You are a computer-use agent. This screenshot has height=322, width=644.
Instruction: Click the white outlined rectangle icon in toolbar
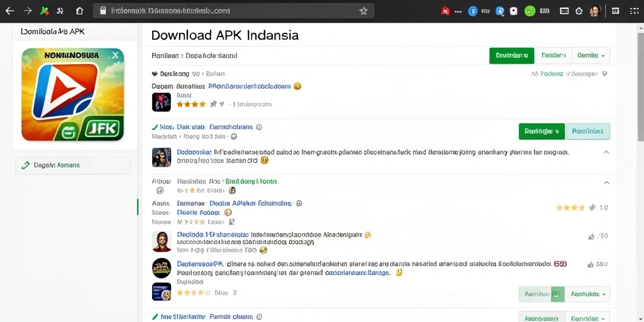[564, 11]
